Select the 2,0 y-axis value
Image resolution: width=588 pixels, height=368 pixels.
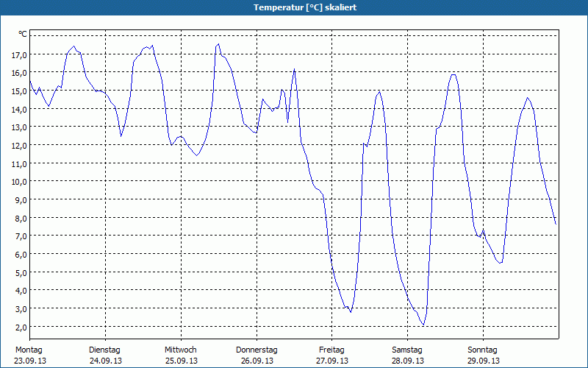[21, 328]
